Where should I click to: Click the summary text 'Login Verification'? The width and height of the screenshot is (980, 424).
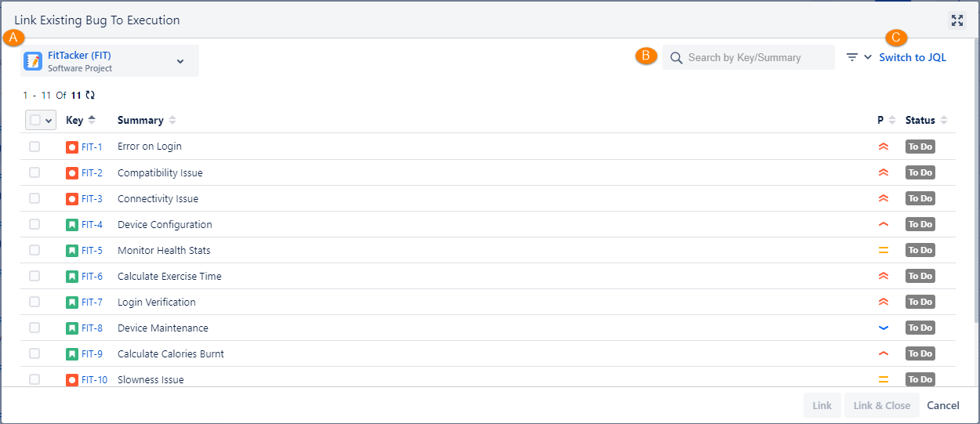point(157,302)
